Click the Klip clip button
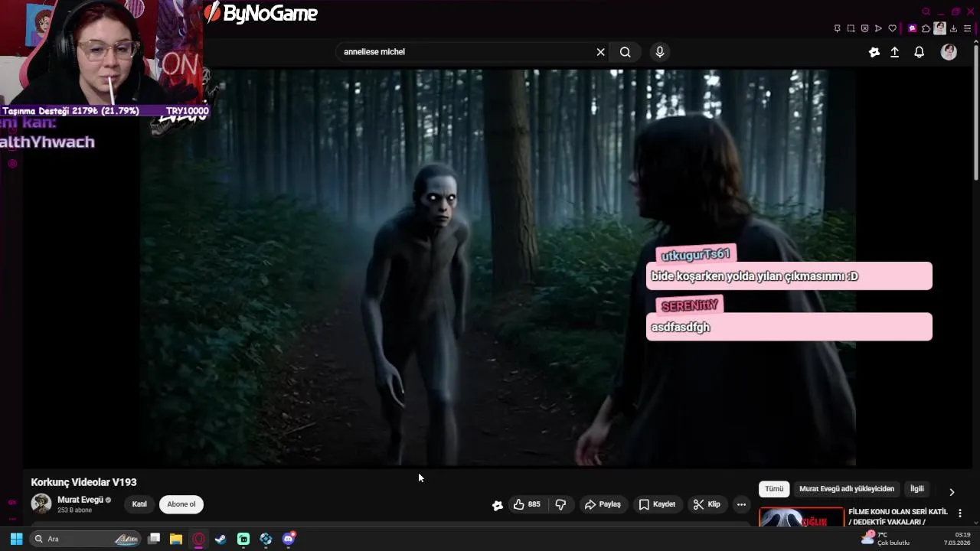 (x=707, y=504)
